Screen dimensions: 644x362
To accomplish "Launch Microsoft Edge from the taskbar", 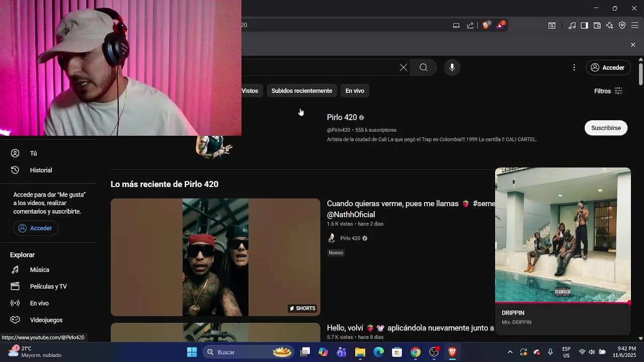I will pyautogui.click(x=379, y=352).
